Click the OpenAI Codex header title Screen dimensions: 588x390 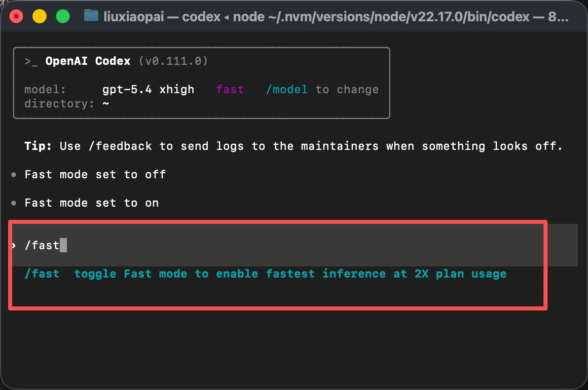point(88,61)
